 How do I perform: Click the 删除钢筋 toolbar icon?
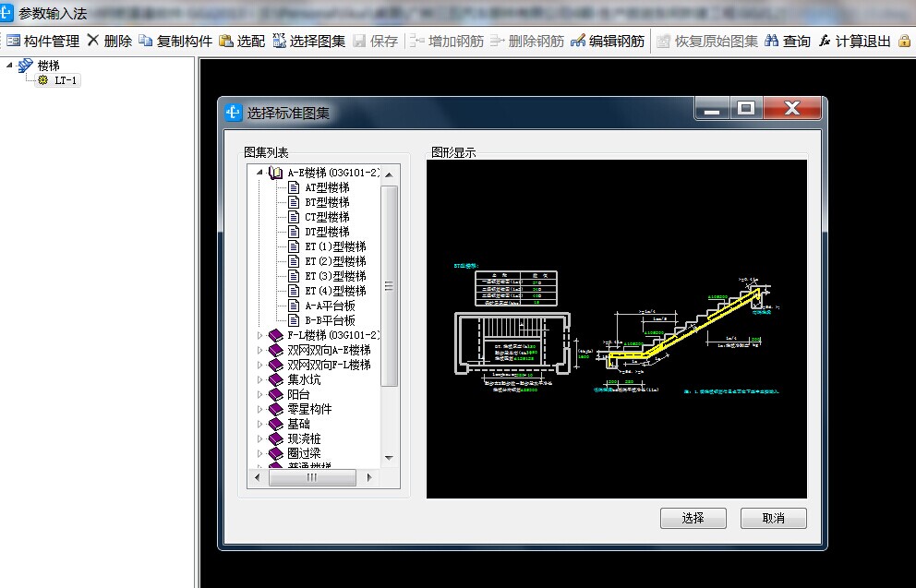pyautogui.click(x=497, y=41)
